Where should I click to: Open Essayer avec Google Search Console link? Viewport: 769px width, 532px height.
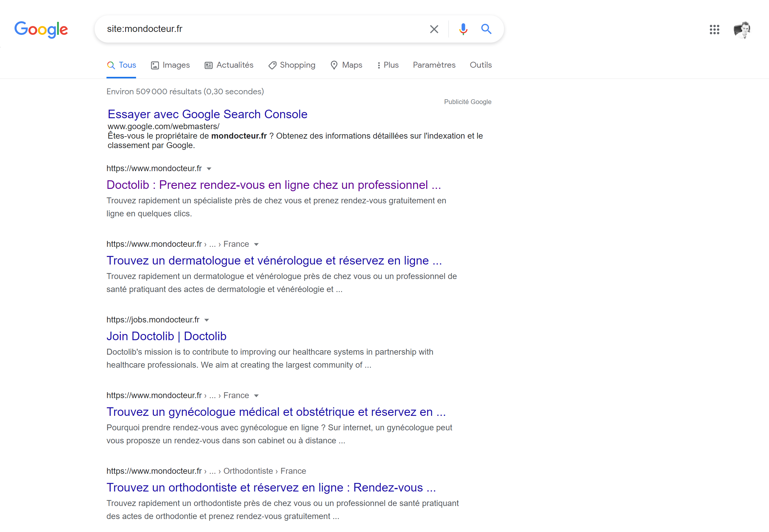(207, 114)
